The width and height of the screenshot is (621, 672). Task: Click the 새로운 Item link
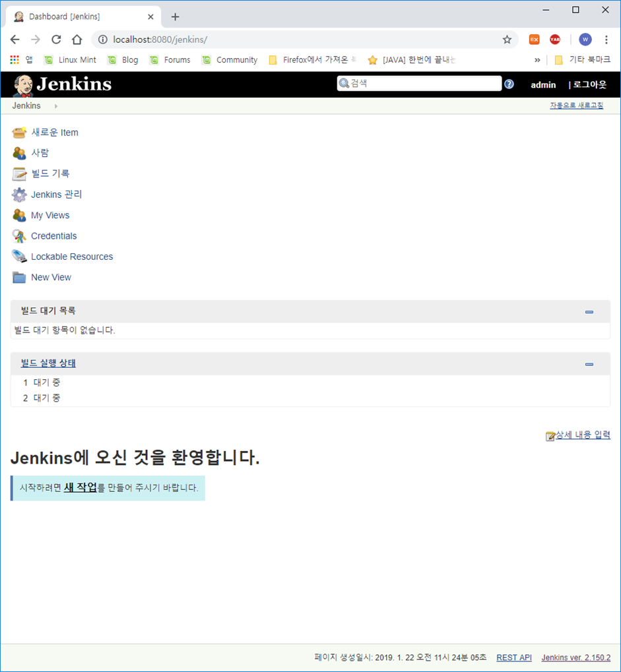[x=55, y=133]
